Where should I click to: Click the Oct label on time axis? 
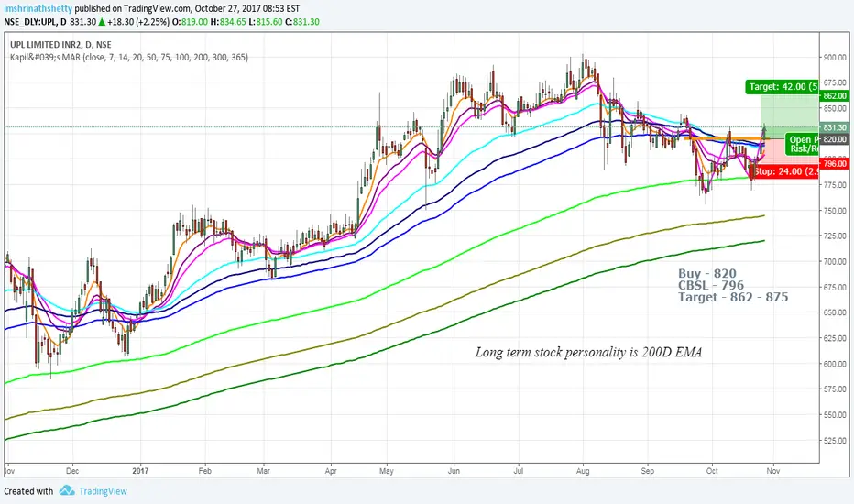tap(712, 471)
